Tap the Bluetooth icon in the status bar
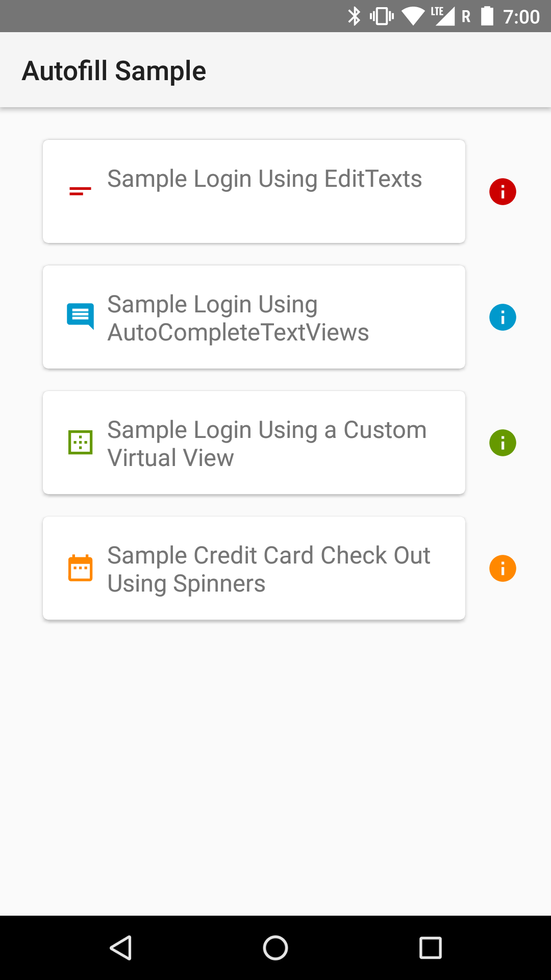551x980 pixels. point(353,16)
